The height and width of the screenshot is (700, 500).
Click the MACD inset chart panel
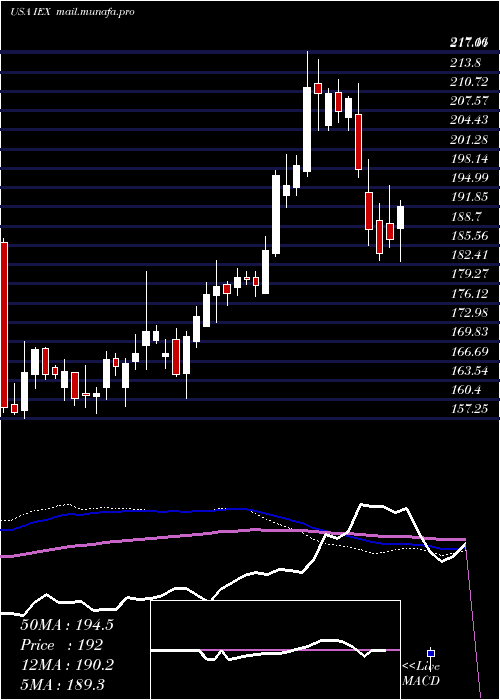point(275,650)
